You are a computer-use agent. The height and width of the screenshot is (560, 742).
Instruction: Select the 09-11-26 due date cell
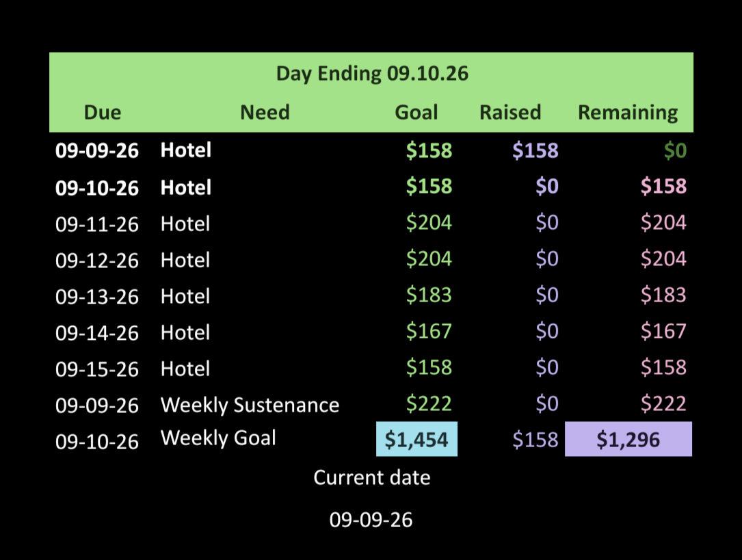[97, 224]
